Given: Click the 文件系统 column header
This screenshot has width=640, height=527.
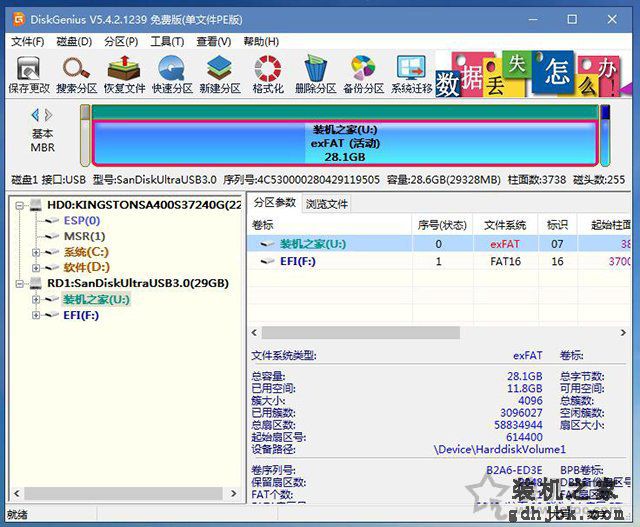Looking at the screenshot, I should click(x=505, y=225).
